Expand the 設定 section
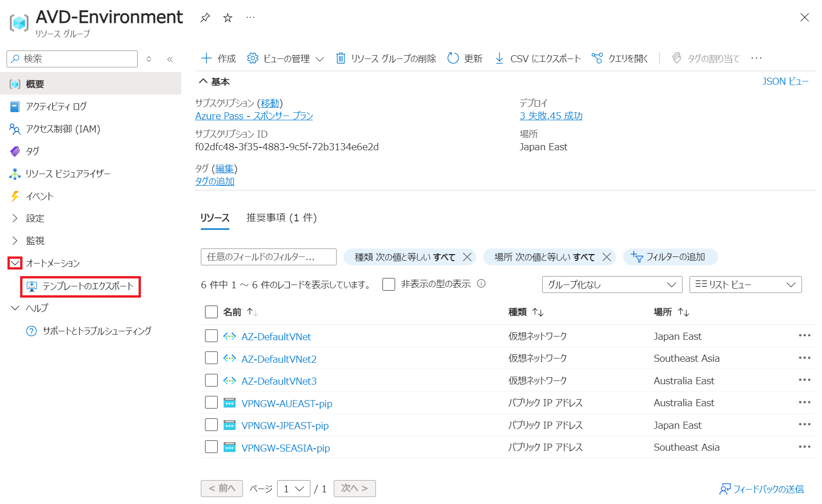Viewport: 822px width, 504px height. click(x=15, y=218)
